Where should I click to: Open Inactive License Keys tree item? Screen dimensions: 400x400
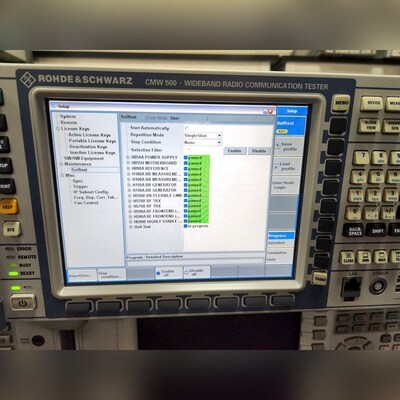[93, 152]
